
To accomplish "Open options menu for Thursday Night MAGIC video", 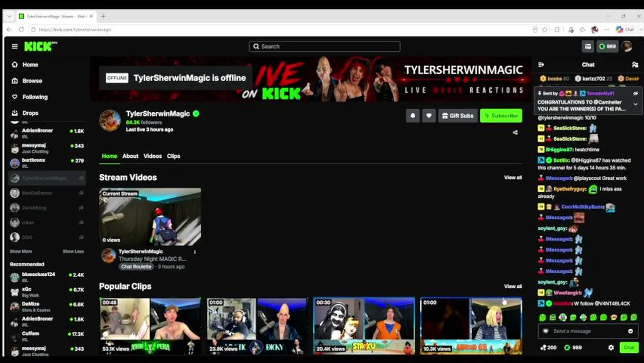I will pyautogui.click(x=195, y=252).
